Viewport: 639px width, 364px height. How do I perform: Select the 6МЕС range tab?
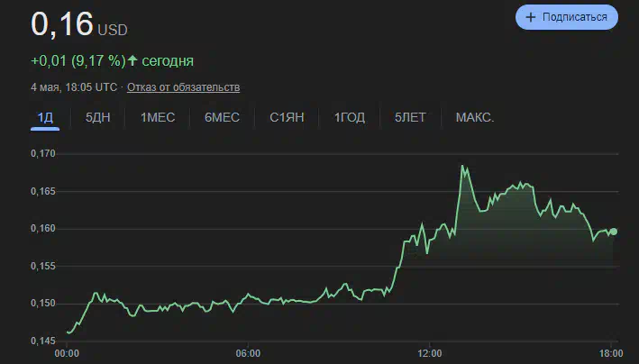point(222,118)
